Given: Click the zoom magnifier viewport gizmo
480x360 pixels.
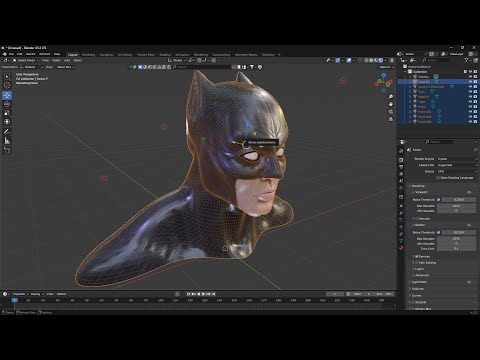Looking at the screenshot, I should pyautogui.click(x=391, y=97).
